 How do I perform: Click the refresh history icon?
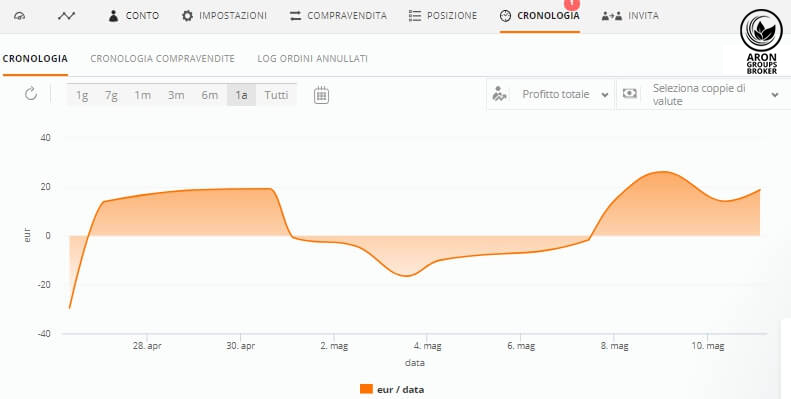tap(31, 94)
